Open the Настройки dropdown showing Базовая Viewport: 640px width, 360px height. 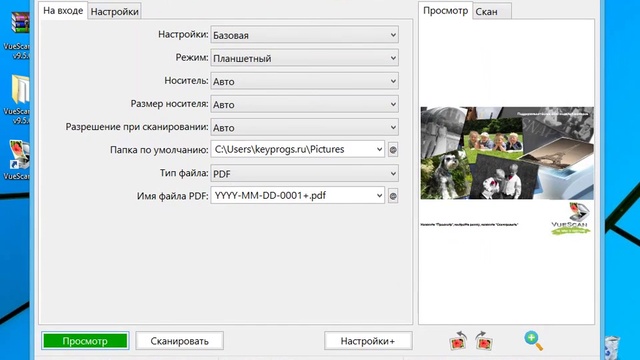point(304,35)
